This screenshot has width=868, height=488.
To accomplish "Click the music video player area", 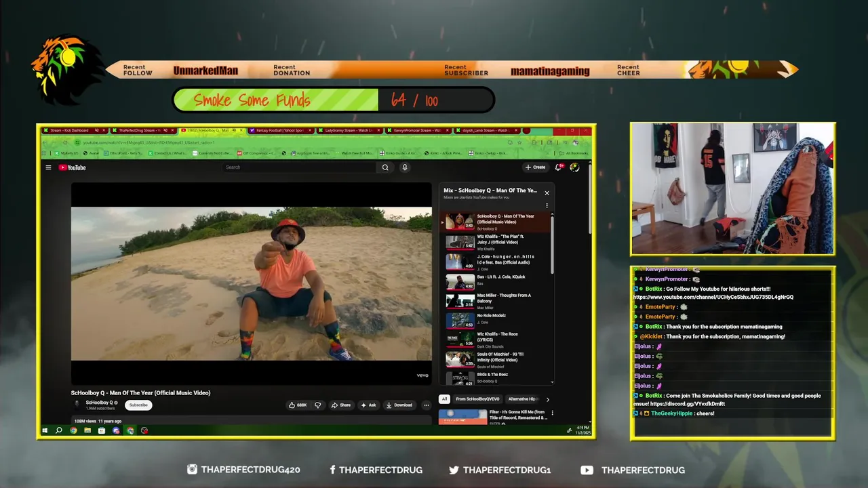I will point(252,283).
